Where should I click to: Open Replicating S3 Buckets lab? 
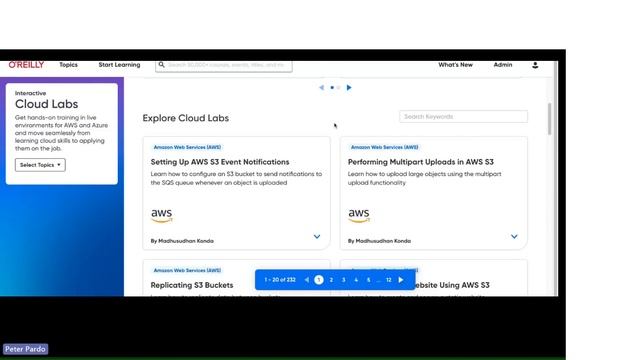coord(192,285)
